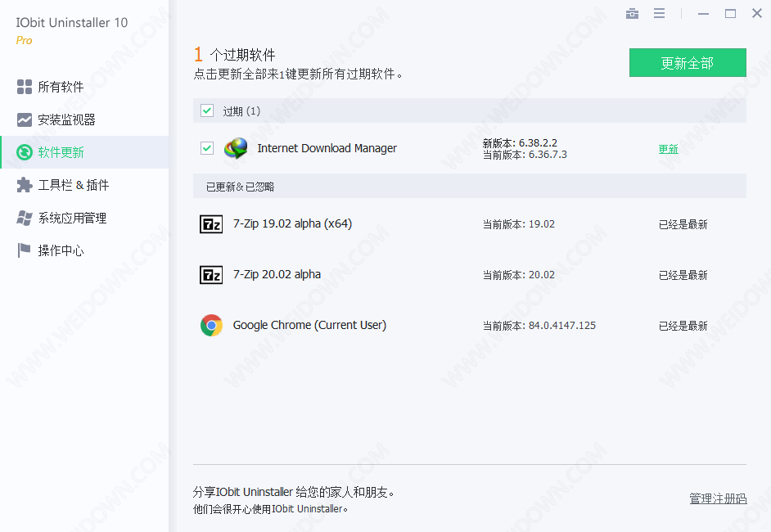Switch to 系统应用管理
The image size is (771, 532).
(84, 218)
